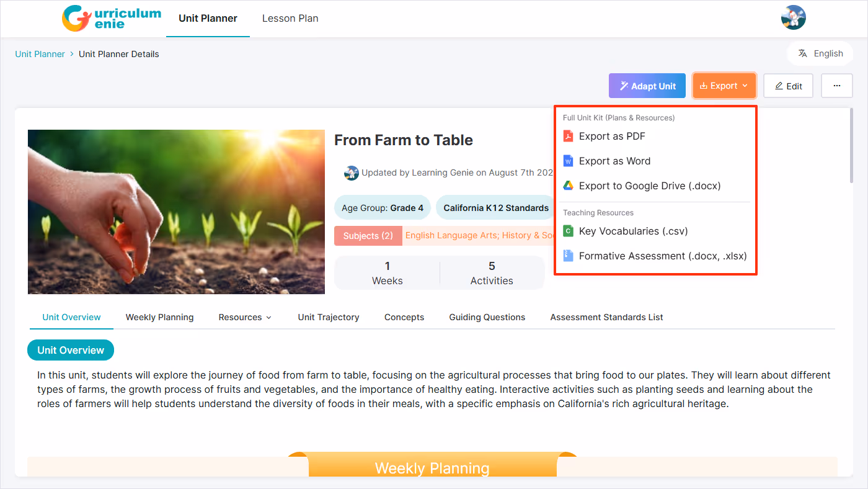Click the Weekly Planning banner heading
The height and width of the screenshot is (489, 868).
tap(432, 468)
